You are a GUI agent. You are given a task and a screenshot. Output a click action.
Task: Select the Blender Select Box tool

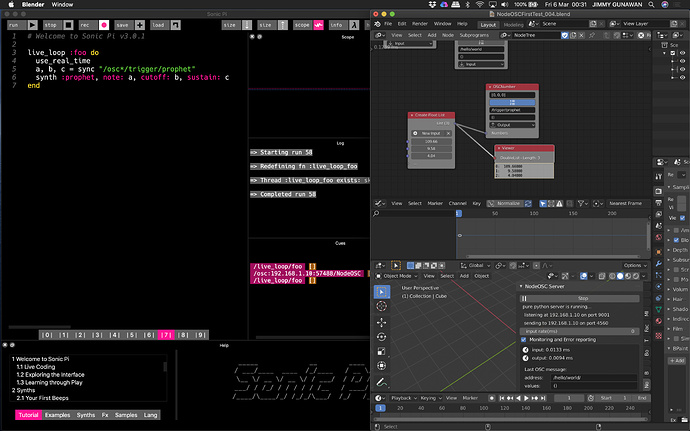(382, 292)
